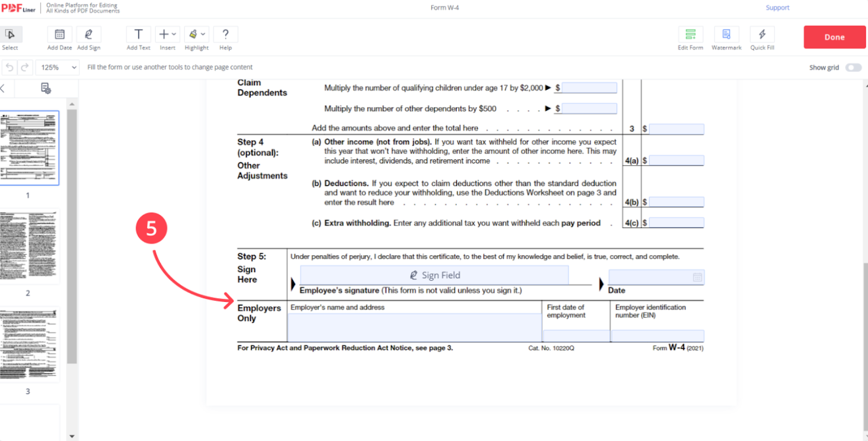Expand the Highlight dropdown arrow

(x=203, y=34)
